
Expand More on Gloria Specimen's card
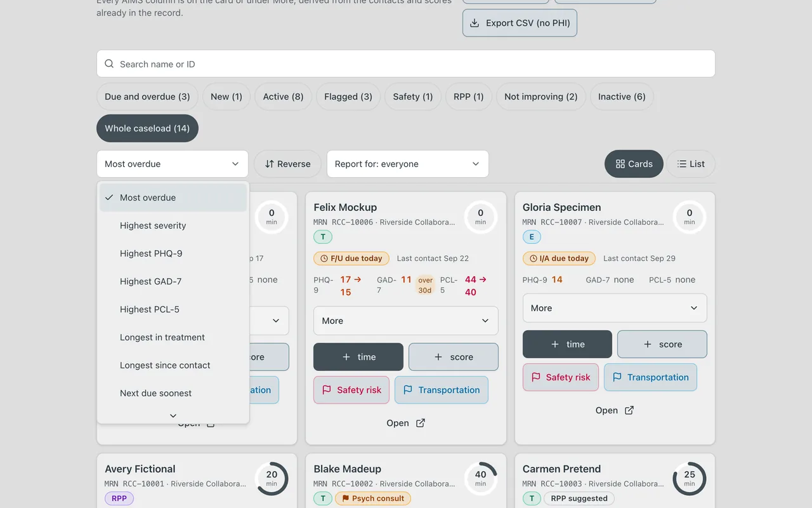coord(615,308)
